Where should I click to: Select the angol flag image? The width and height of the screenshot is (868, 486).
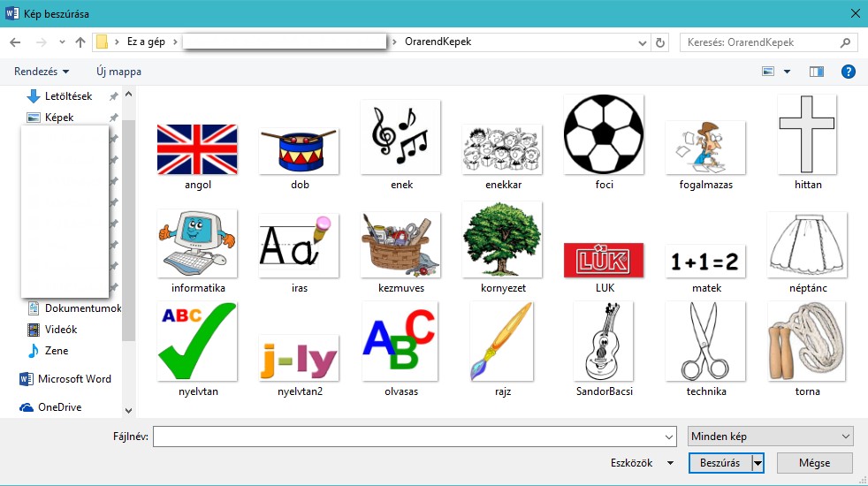(197, 149)
